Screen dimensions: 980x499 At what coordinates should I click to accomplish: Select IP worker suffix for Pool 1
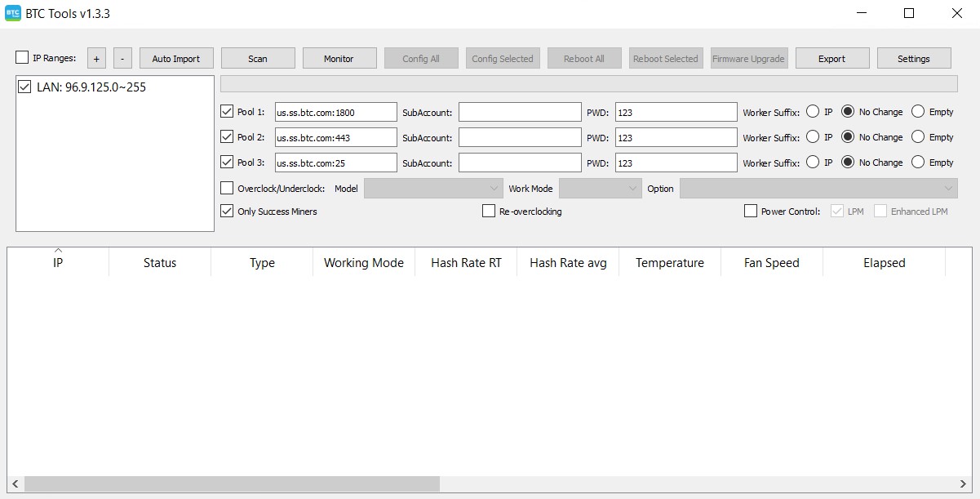click(813, 112)
